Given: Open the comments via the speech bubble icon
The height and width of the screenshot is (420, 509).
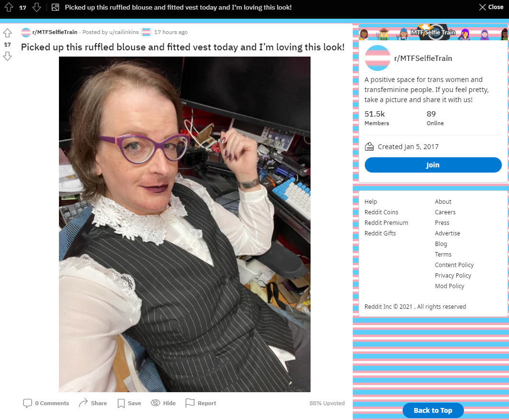Looking at the screenshot, I should 28,403.
